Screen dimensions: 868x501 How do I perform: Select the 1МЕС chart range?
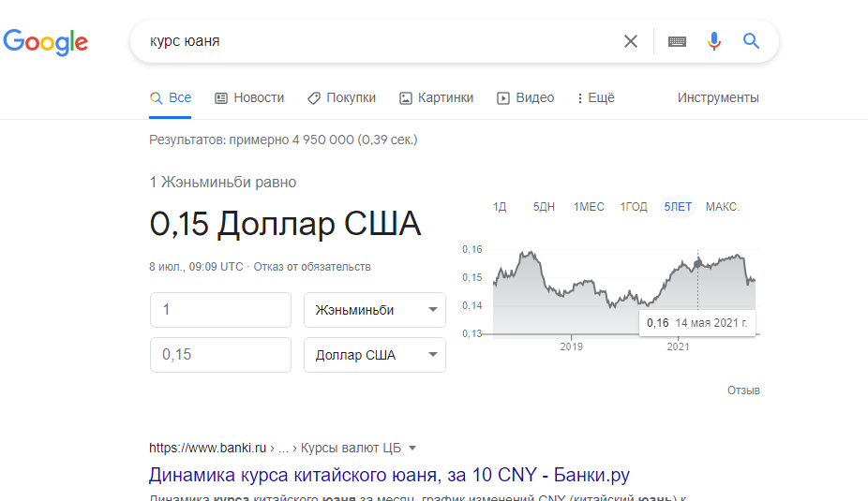point(589,207)
